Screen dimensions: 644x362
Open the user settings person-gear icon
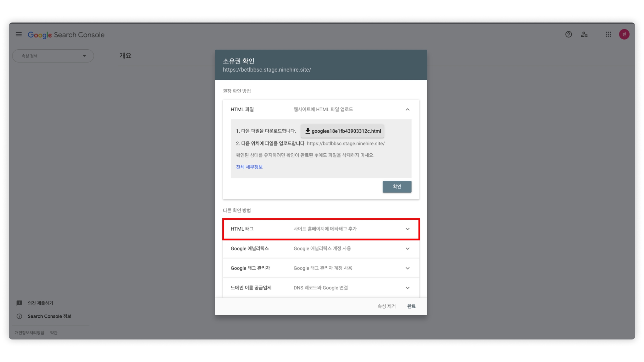tap(584, 34)
